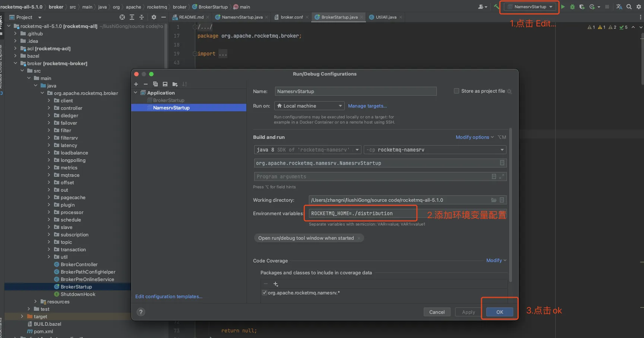Open the java 8 SDK dropdown

pos(307,150)
